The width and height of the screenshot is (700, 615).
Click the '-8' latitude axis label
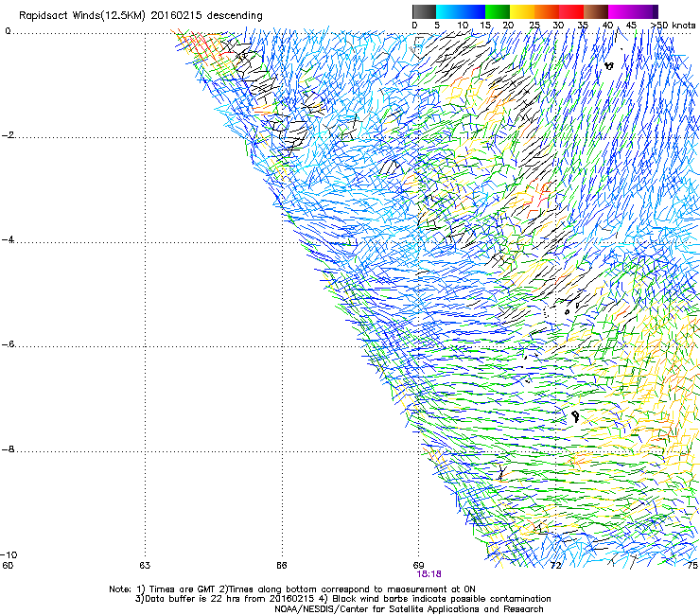click(x=8, y=449)
